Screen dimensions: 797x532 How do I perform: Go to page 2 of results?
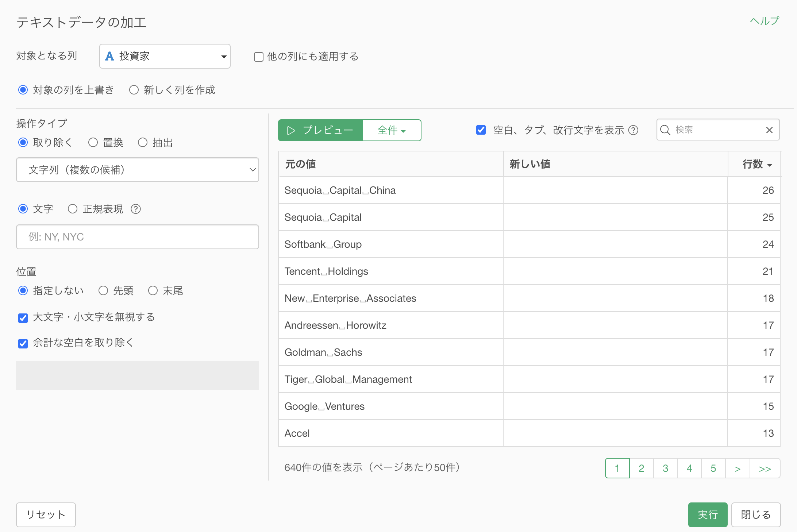[x=642, y=468]
